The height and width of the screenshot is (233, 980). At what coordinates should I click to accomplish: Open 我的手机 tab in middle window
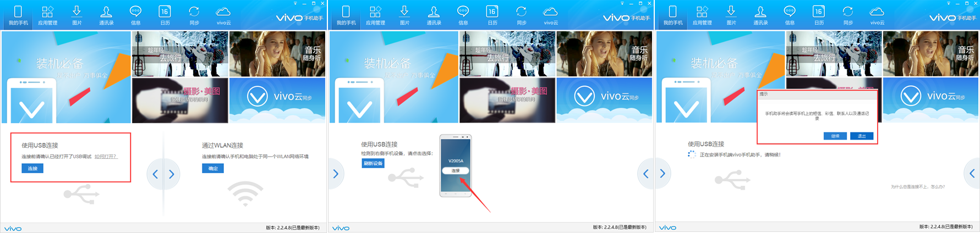click(x=346, y=15)
